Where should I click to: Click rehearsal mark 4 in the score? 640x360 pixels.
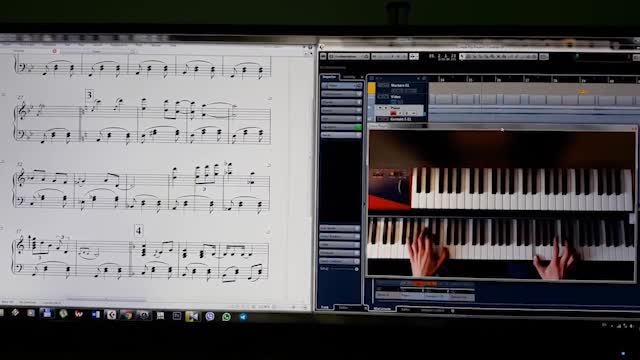[138, 231]
